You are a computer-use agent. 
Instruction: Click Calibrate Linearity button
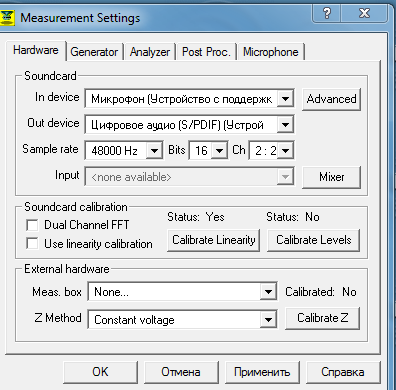tap(214, 240)
